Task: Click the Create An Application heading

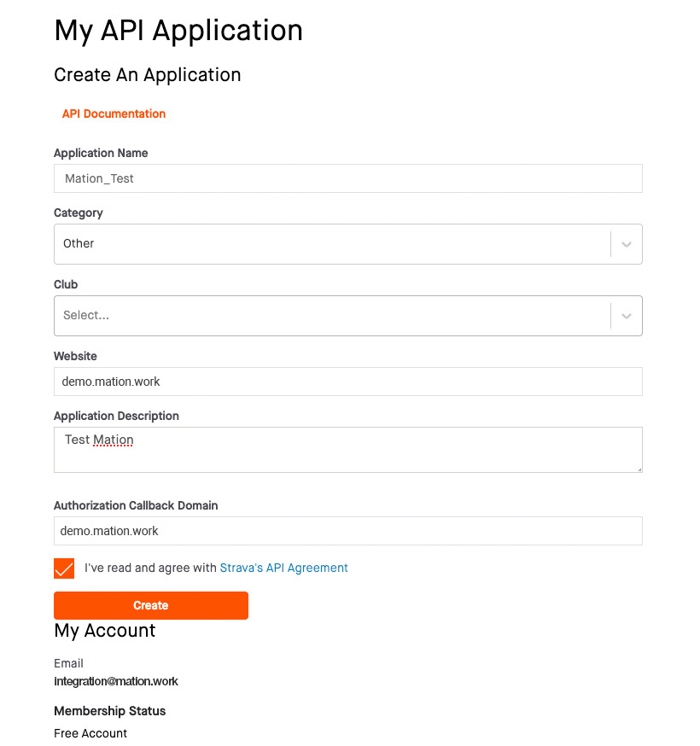Action: tap(148, 75)
